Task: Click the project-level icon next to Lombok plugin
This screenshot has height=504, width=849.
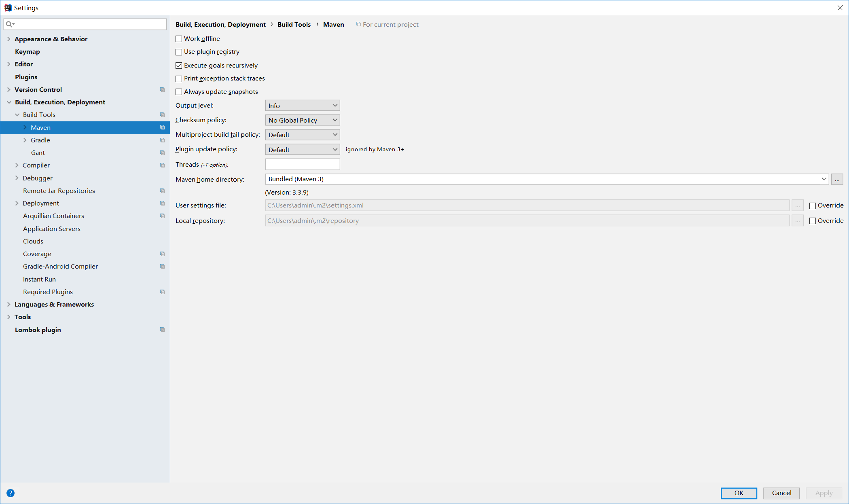Action: pyautogui.click(x=162, y=330)
